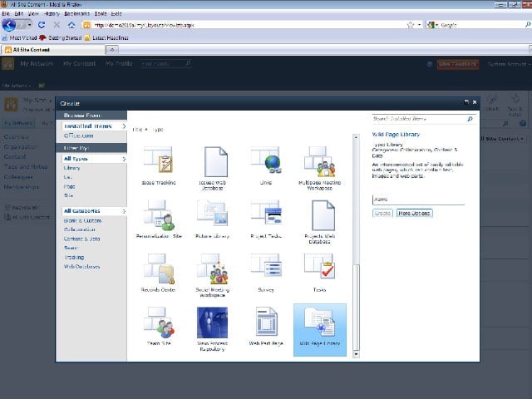
Task: Open the Bookmarks menu
Action: (x=77, y=13)
